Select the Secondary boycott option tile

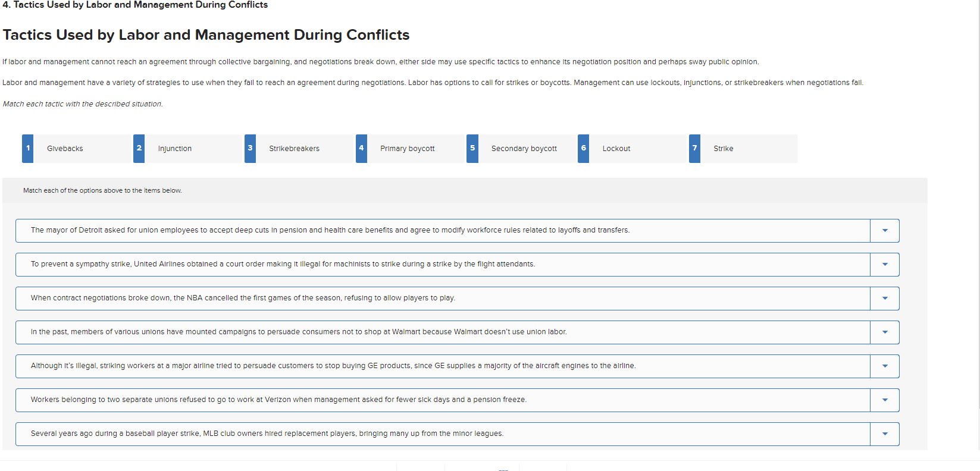pyautogui.click(x=521, y=149)
